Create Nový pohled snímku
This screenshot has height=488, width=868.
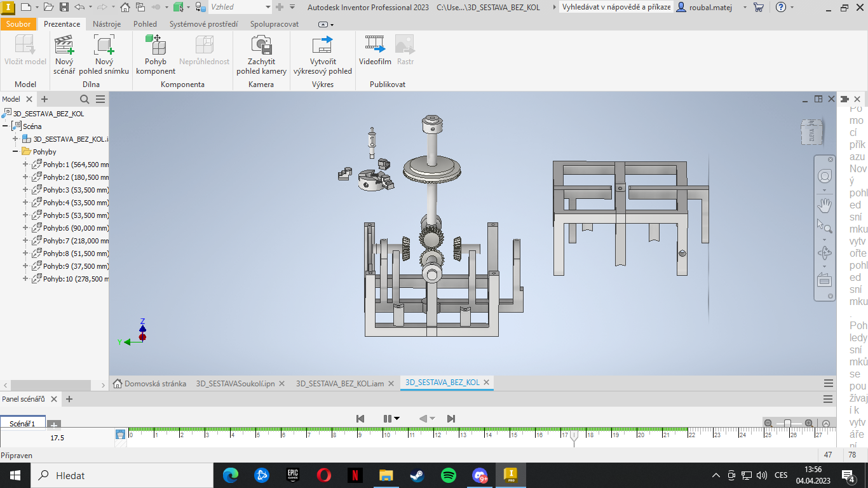104,55
